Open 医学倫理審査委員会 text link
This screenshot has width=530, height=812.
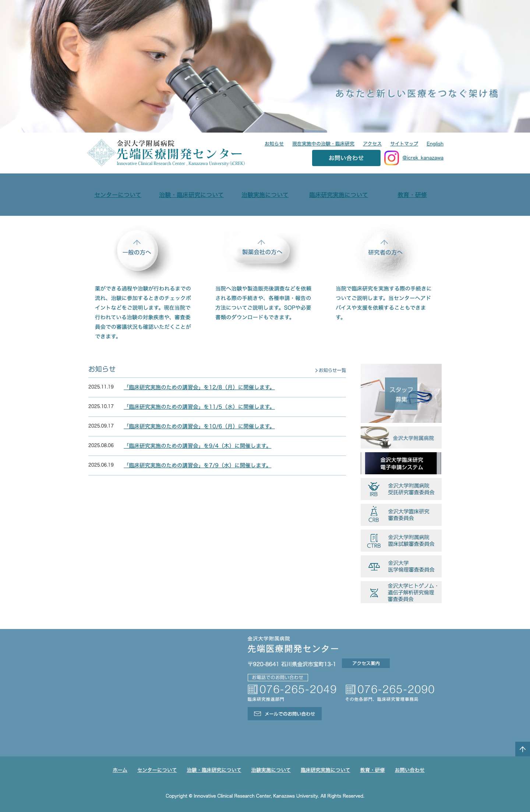411,566
